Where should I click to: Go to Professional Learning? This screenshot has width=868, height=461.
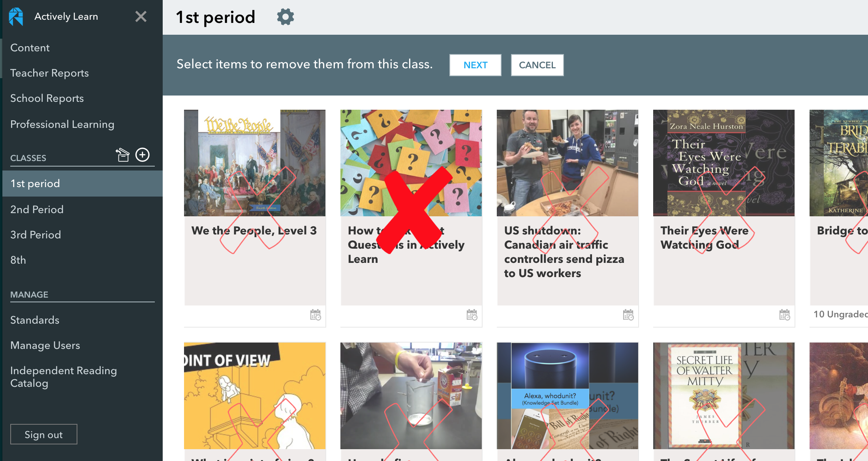coord(62,124)
